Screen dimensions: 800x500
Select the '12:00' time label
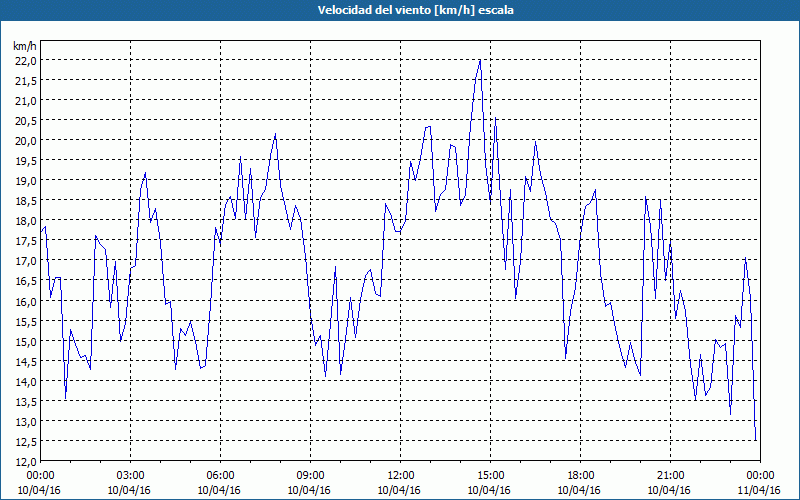(x=401, y=475)
